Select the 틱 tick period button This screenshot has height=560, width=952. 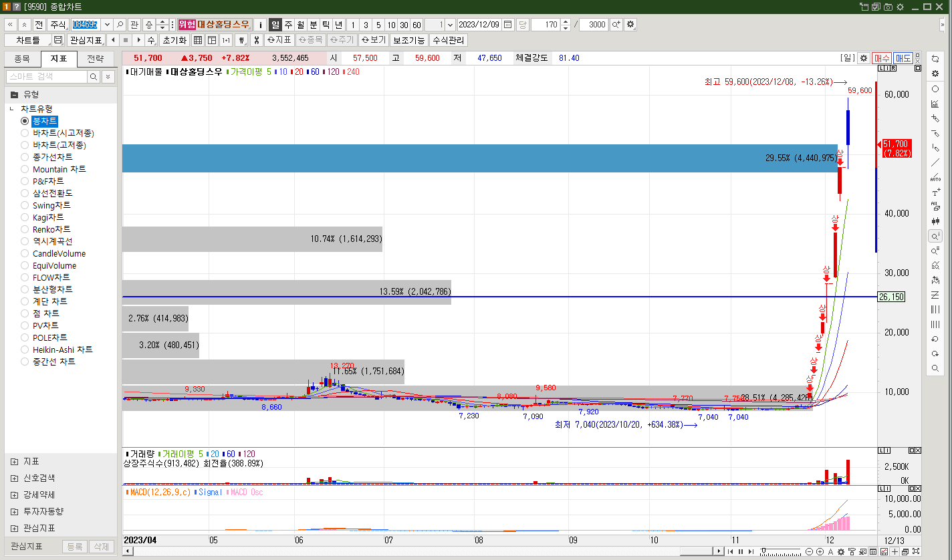[x=326, y=25]
